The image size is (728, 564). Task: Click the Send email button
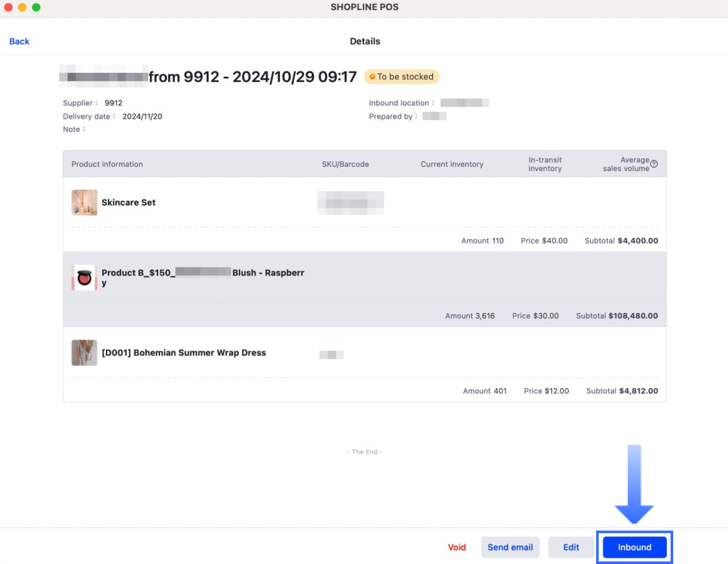tap(510, 547)
